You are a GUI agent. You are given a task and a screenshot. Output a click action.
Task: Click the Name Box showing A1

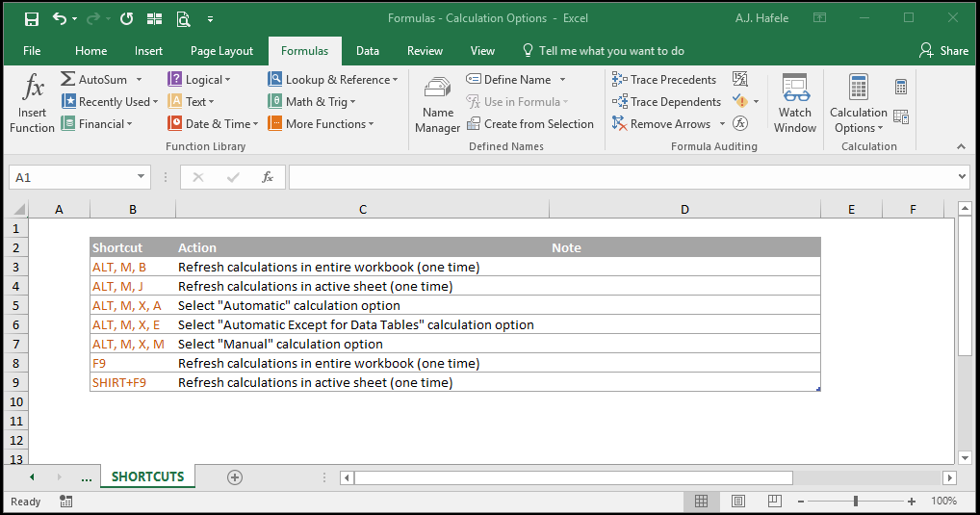click(x=80, y=177)
